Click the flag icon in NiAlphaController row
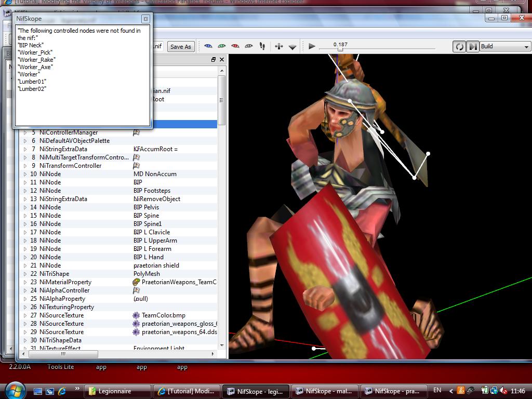Screen dimensions: 532x399 point(136,290)
